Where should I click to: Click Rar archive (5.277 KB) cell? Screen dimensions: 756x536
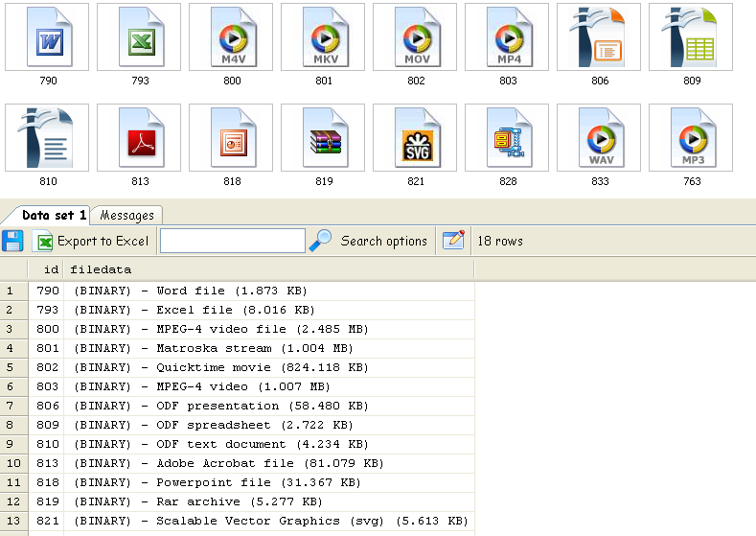[x=269, y=501]
